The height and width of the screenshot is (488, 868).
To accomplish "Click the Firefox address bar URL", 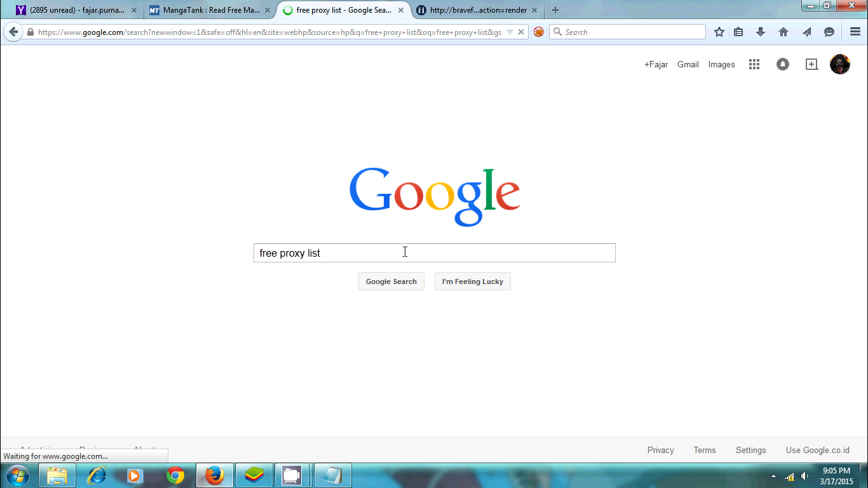I will 270,32.
